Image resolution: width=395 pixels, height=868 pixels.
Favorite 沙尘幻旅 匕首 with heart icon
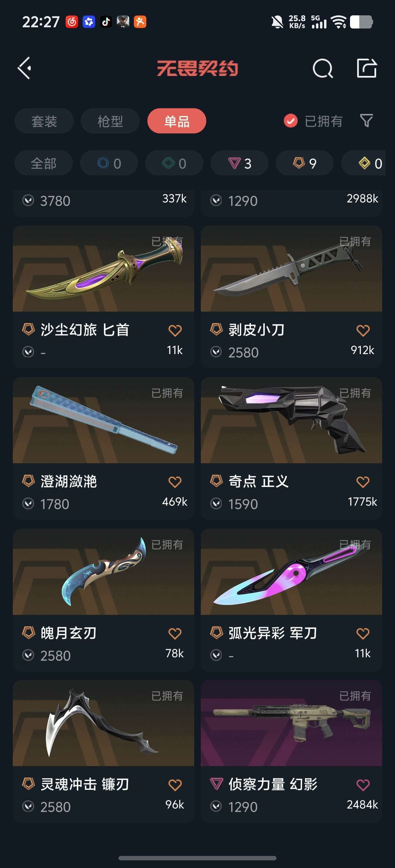(175, 330)
